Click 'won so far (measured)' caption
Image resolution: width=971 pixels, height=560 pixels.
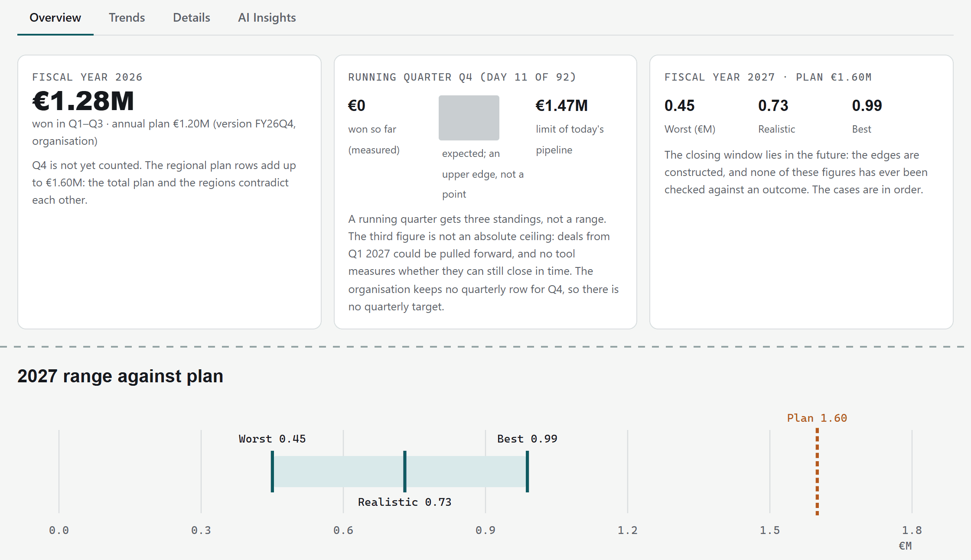pyautogui.click(x=374, y=140)
